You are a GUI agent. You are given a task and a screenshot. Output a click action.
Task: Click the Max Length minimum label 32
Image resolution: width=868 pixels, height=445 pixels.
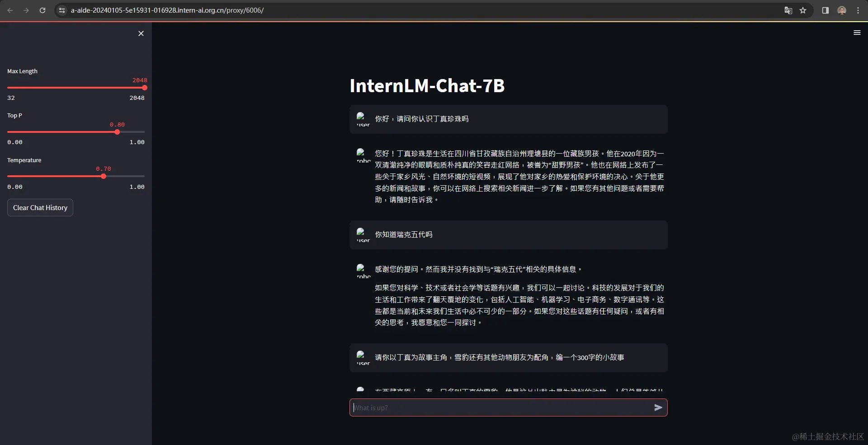(x=11, y=98)
